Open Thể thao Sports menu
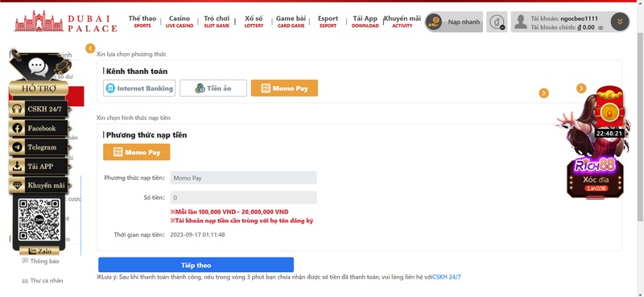Screen dimensions: 644x297 [142, 22]
